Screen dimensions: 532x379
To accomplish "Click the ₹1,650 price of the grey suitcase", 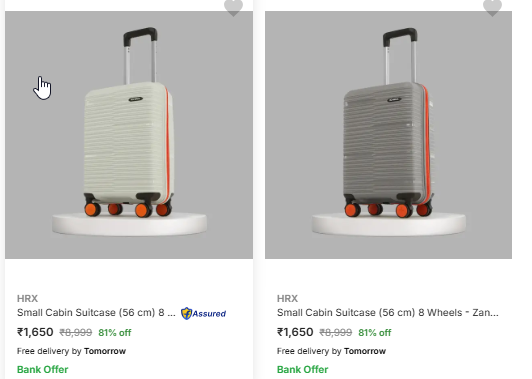I will 295,332.
